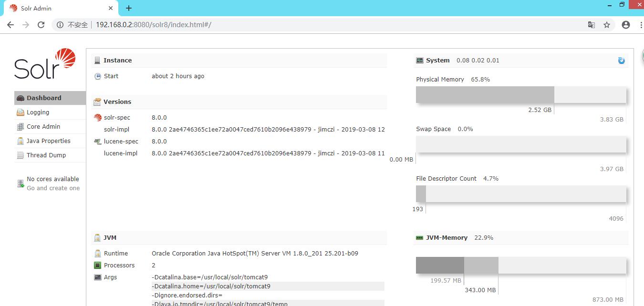Viewport: 644px width, 306px height.
Task: Click the 343.00 MB JVM value
Action: tap(480, 290)
